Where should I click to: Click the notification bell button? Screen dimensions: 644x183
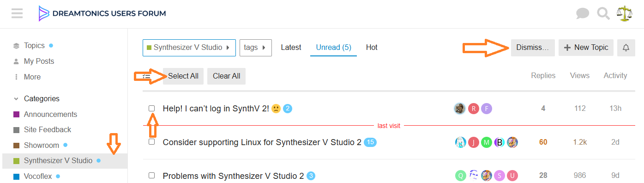click(x=626, y=48)
